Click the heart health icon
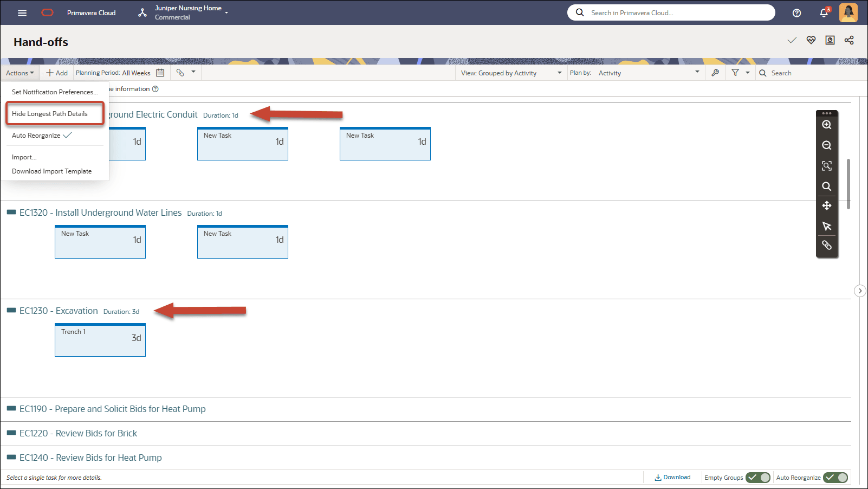This screenshot has height=489, width=868. pos(811,40)
